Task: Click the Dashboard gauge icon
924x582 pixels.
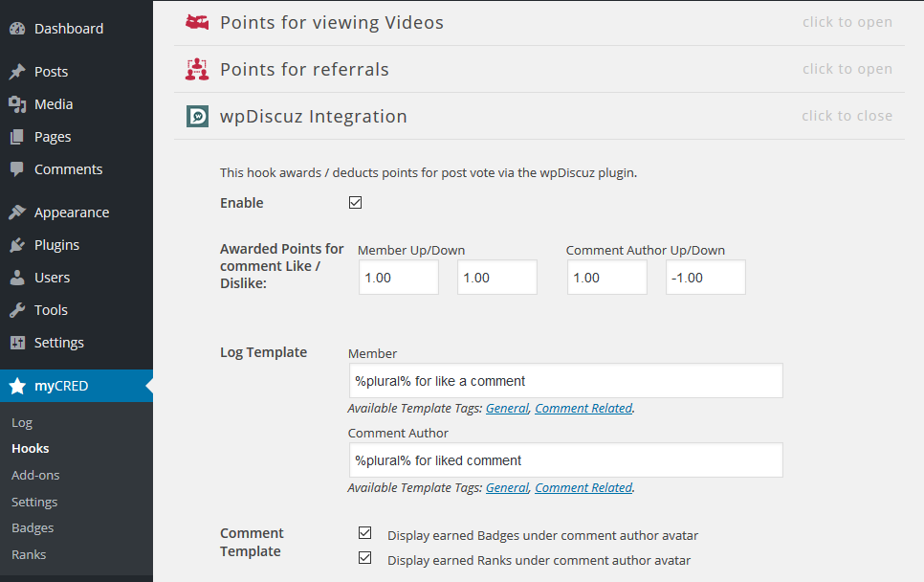Action: 17,29
